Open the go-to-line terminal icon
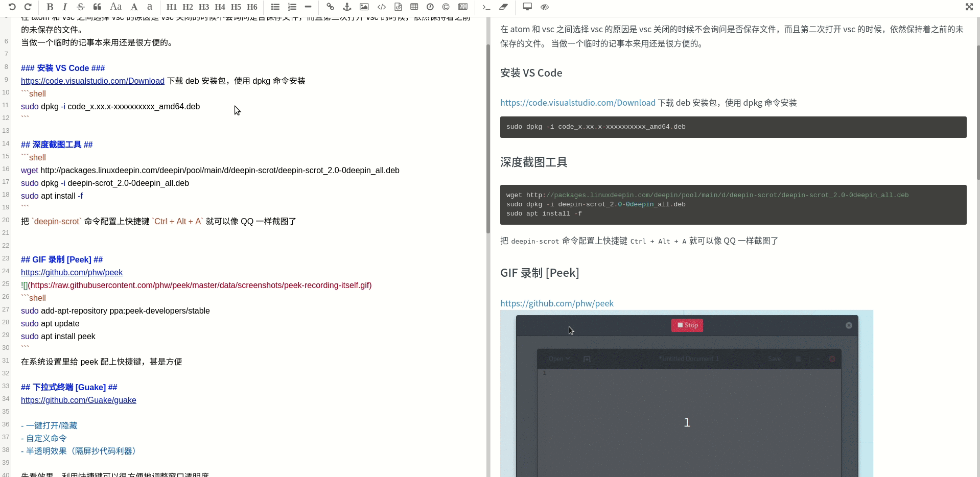Image resolution: width=980 pixels, height=477 pixels. click(486, 7)
